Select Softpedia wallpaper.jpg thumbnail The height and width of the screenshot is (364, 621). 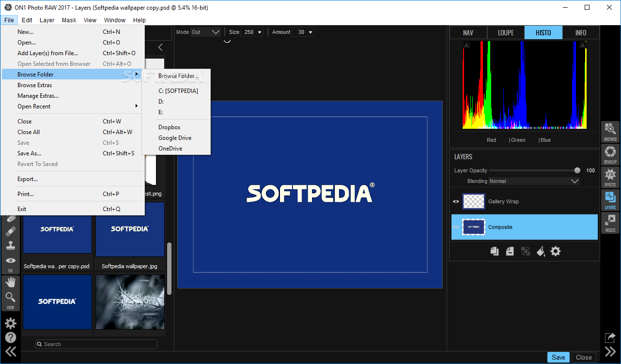click(130, 229)
